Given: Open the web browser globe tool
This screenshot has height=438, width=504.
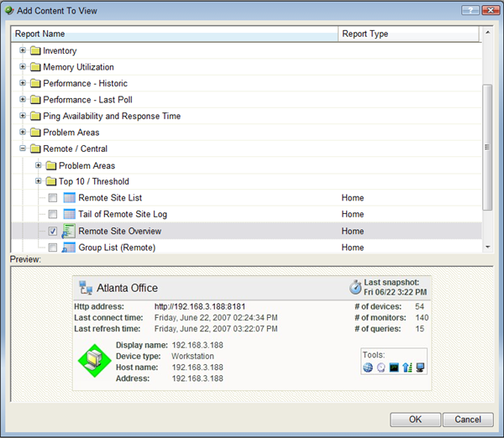Looking at the screenshot, I should [x=368, y=368].
